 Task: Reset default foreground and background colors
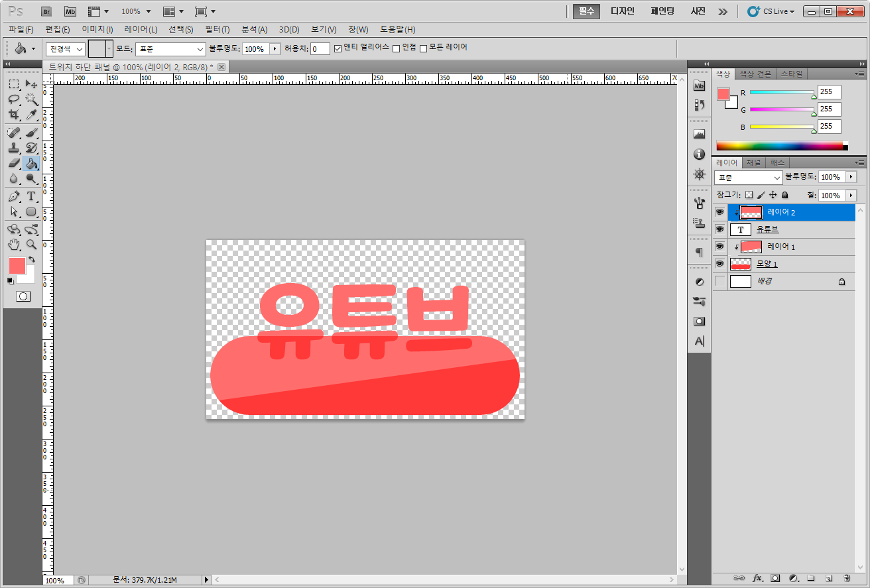coord(11,281)
